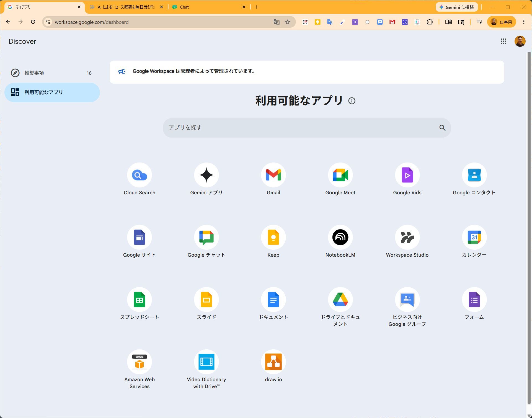Bookmark this page with the star icon
The height and width of the screenshot is (418, 532).
pyautogui.click(x=288, y=22)
